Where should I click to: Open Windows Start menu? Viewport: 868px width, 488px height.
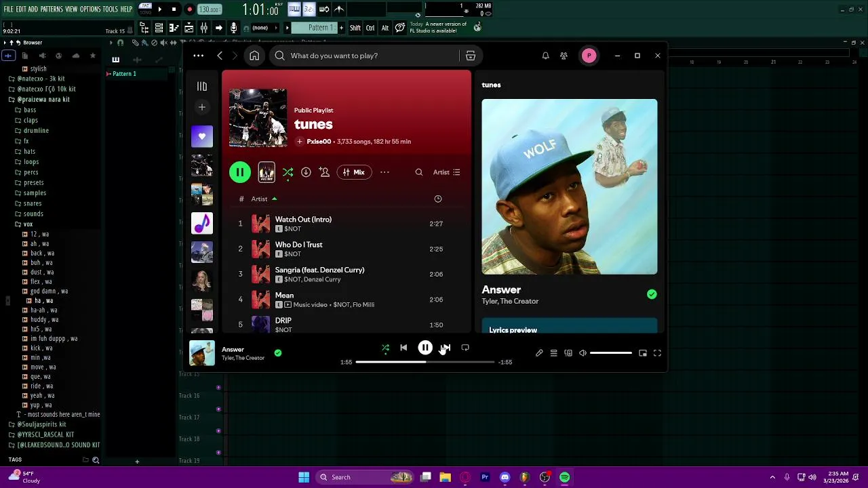pyautogui.click(x=304, y=477)
